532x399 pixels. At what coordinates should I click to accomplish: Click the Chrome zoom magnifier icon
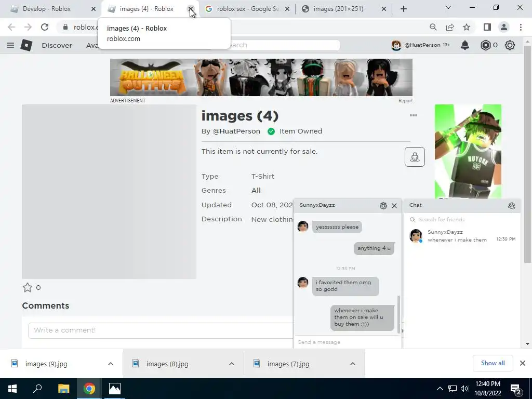point(433,27)
